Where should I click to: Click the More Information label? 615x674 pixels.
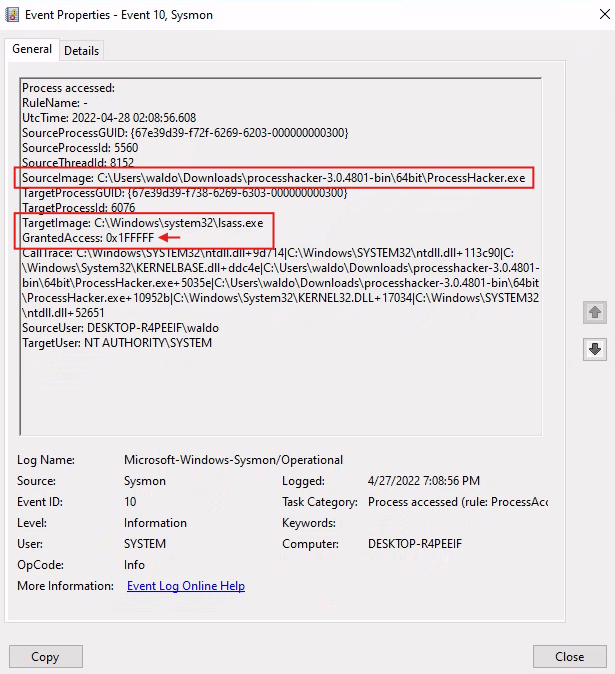point(65,586)
